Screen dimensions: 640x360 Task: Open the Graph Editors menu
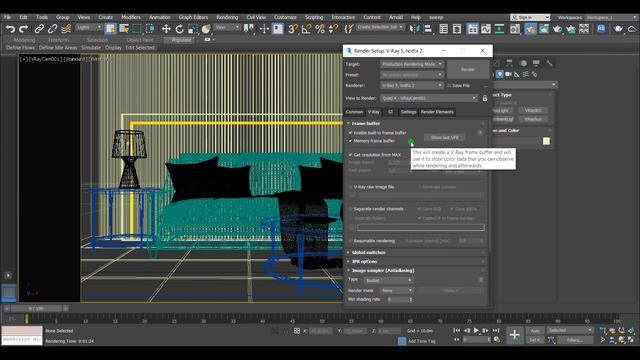coord(193,17)
